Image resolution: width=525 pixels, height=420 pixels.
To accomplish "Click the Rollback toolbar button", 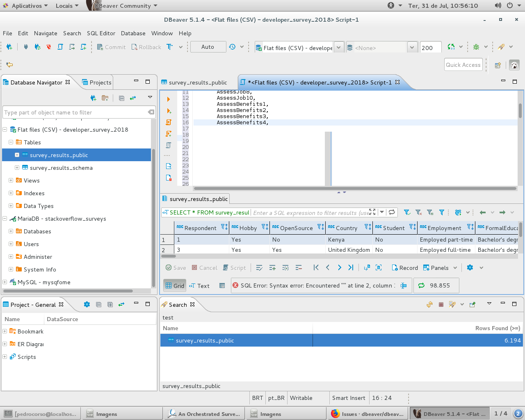I will click(x=146, y=47).
